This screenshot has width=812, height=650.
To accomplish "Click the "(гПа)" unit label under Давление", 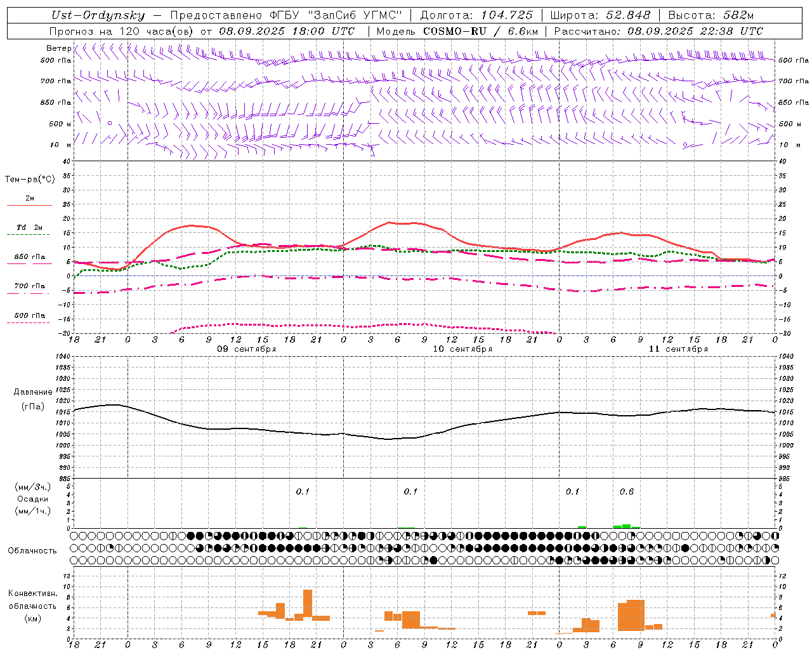I will (x=33, y=406).
